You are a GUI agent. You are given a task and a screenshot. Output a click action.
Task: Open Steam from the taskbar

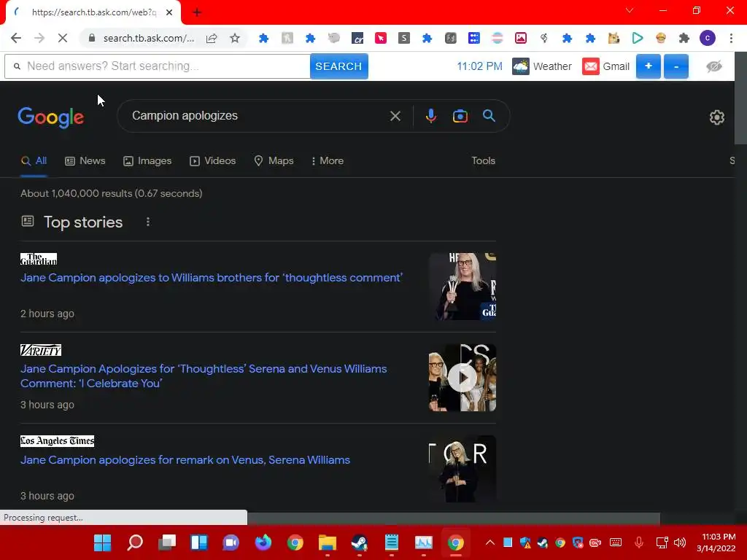click(x=360, y=542)
